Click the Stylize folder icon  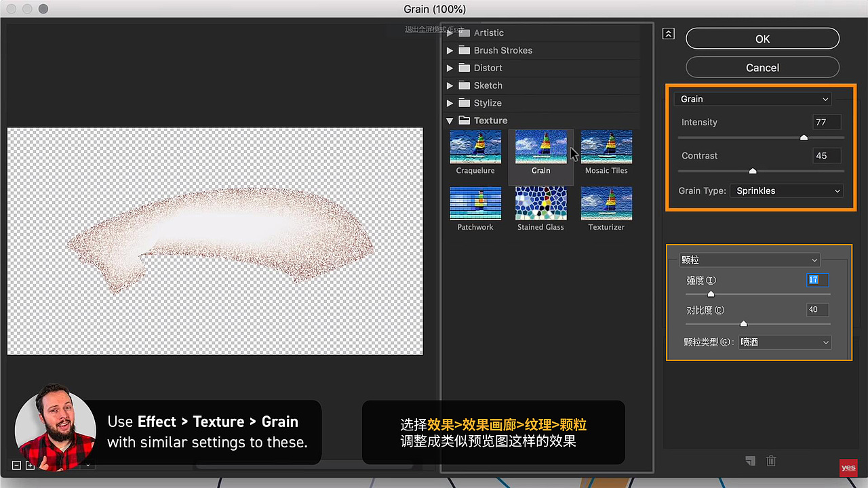click(x=465, y=103)
